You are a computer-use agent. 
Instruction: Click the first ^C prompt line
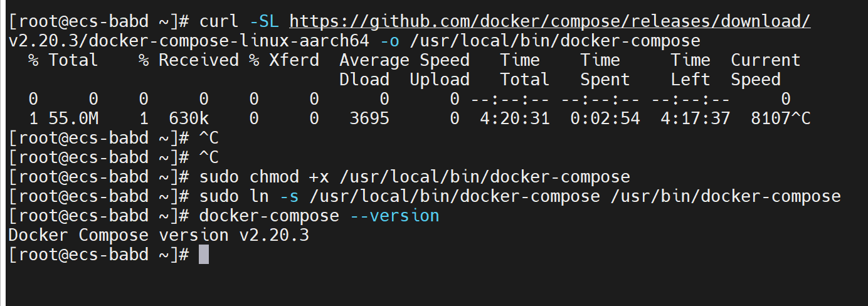(x=114, y=138)
